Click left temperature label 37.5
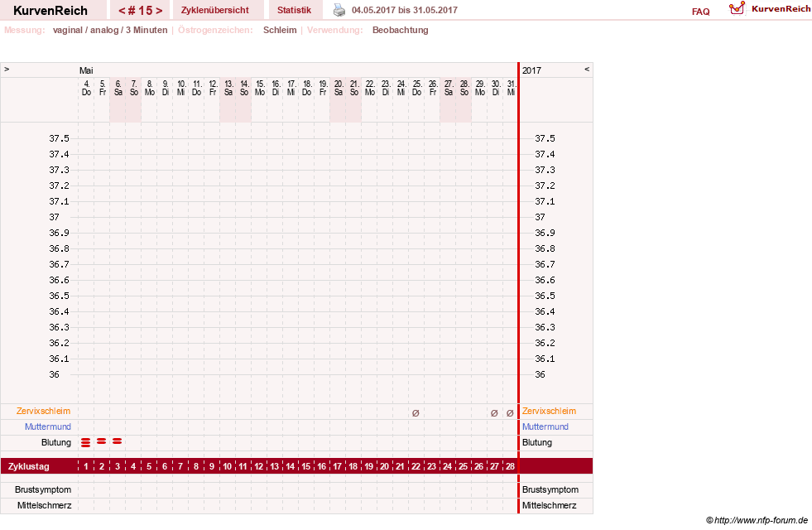 [59, 138]
